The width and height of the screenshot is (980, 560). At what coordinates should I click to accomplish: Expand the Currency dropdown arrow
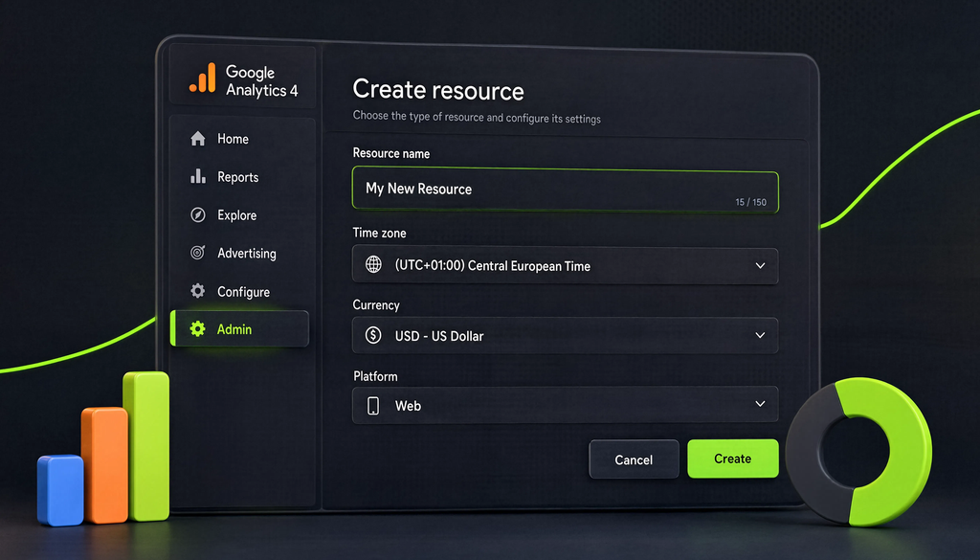click(x=760, y=336)
